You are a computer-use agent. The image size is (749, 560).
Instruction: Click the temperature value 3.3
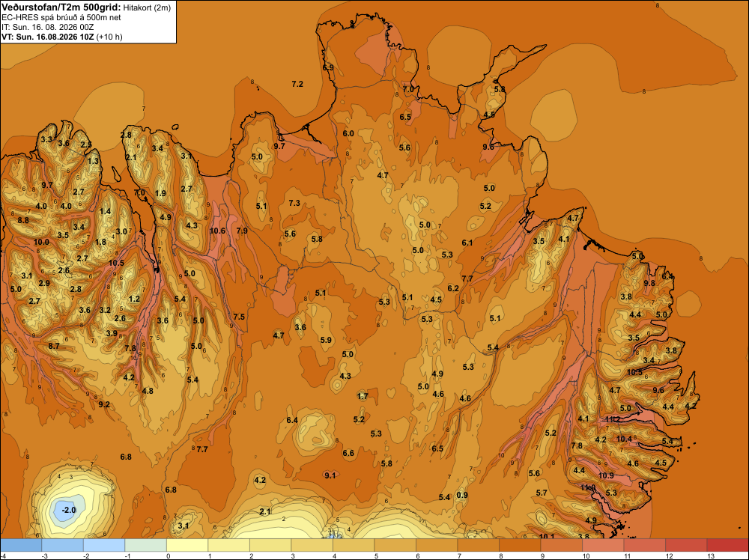point(46,140)
